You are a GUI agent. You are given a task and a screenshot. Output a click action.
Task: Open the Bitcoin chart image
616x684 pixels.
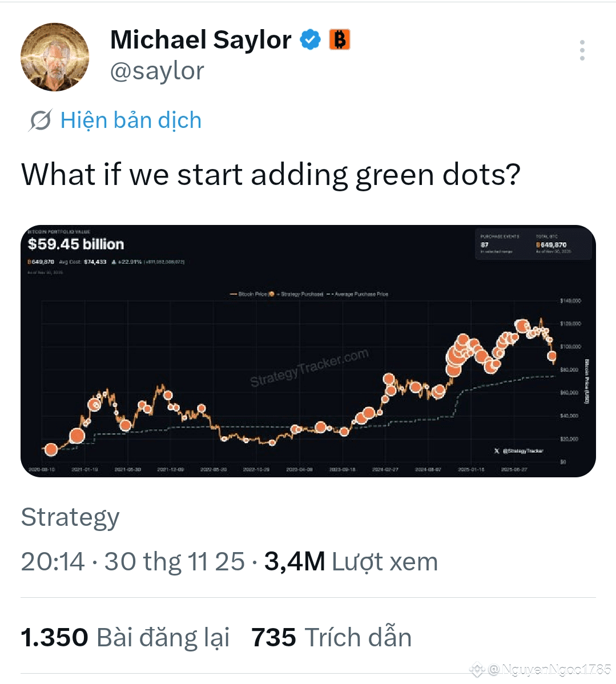(x=308, y=351)
